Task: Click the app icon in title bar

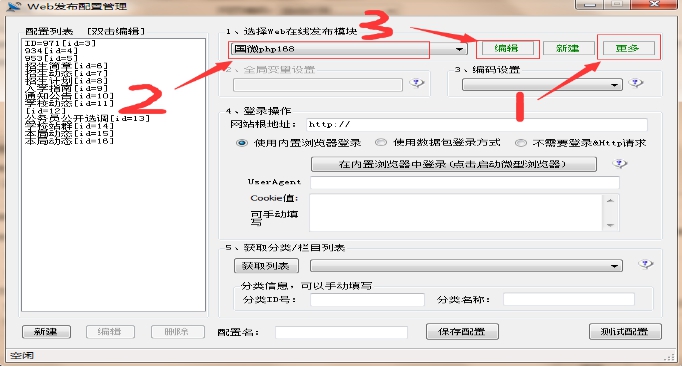Action: [13, 6]
